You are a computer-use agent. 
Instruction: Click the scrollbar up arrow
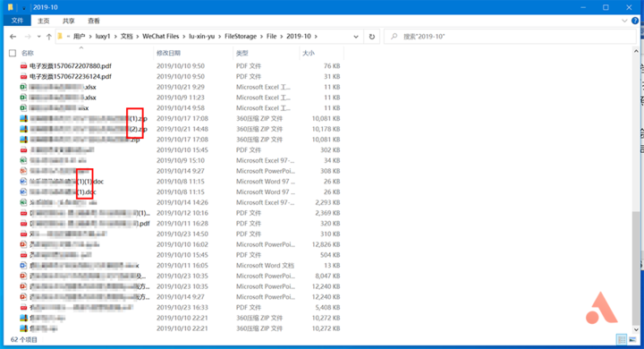point(636,51)
